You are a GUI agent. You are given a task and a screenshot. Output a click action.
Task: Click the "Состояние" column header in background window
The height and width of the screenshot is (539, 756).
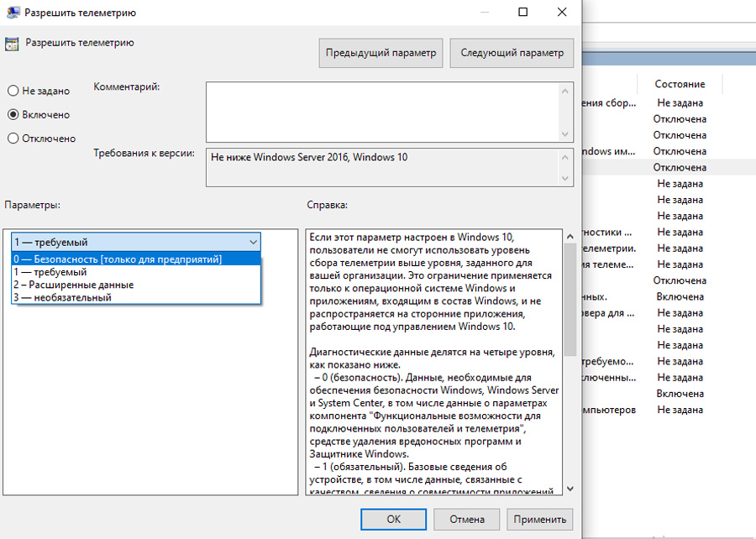click(x=680, y=84)
